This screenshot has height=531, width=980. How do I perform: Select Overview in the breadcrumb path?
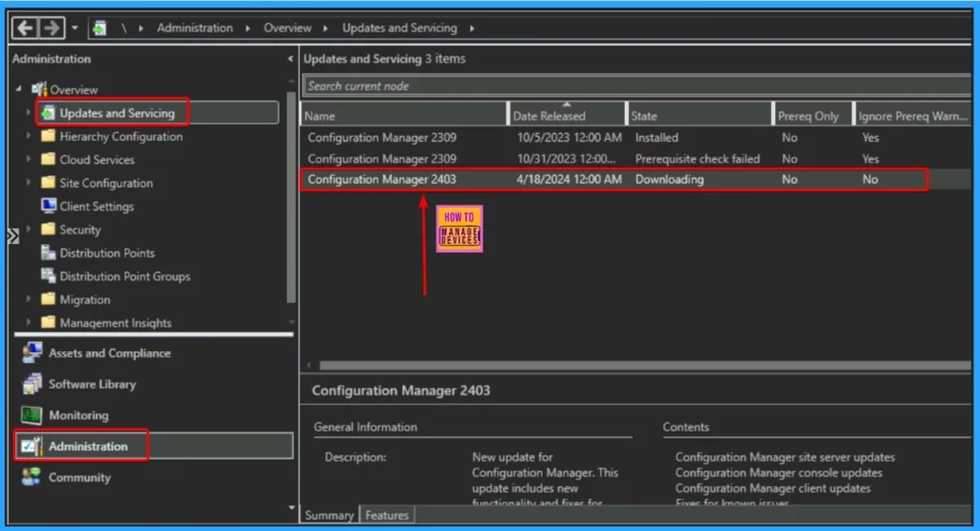point(287,28)
